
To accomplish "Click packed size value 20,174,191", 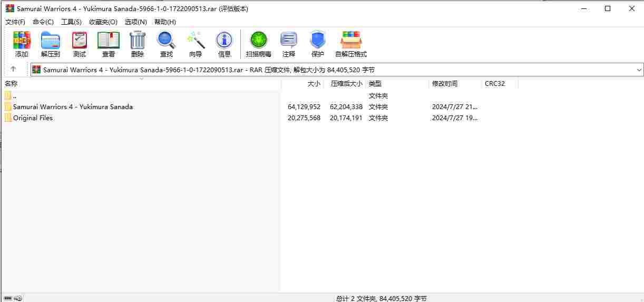I will click(x=346, y=118).
